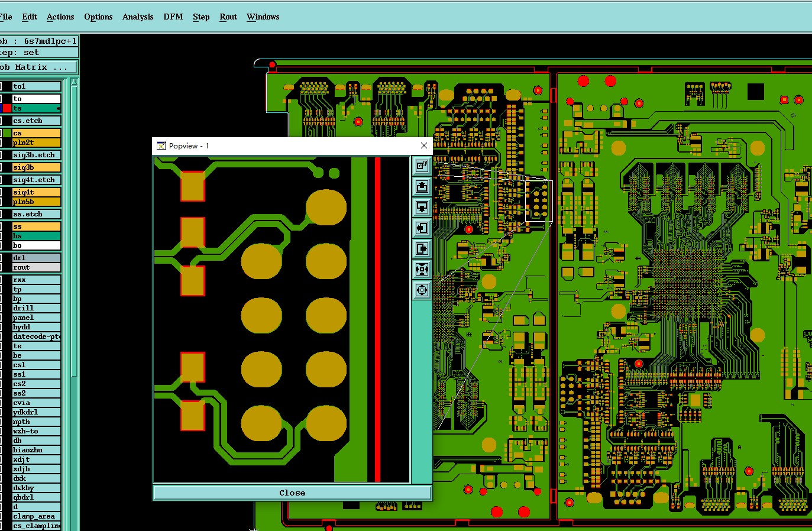Open the Windows menu

263,17
